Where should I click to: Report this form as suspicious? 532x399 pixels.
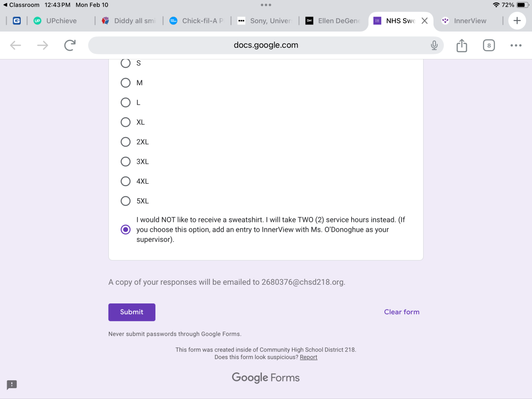[x=308, y=357]
